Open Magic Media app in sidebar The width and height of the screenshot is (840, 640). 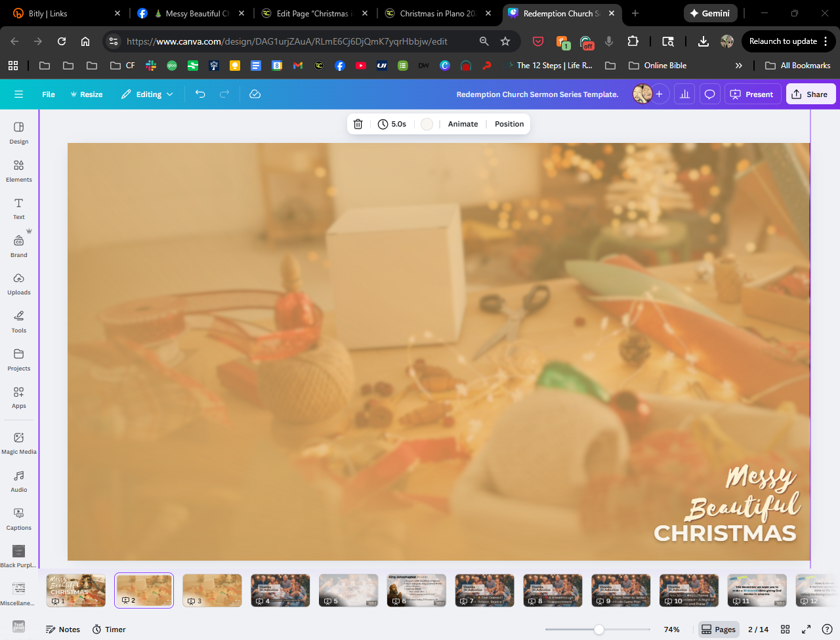click(x=18, y=443)
